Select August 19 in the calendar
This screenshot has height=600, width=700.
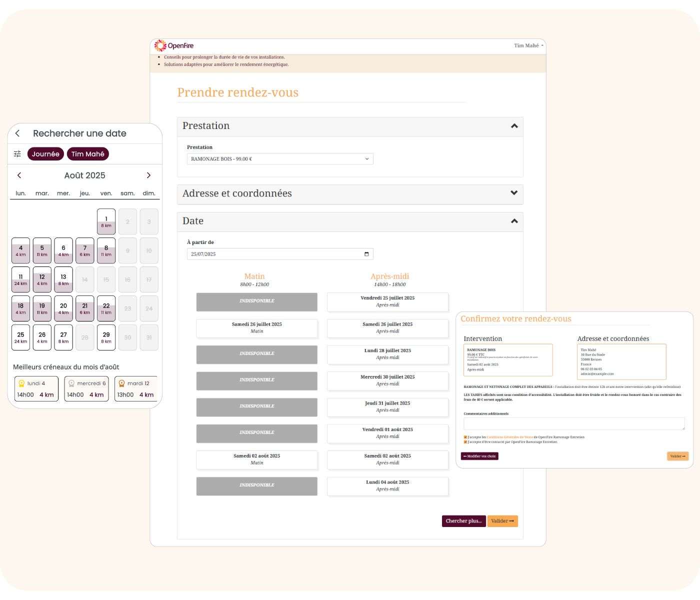click(42, 309)
